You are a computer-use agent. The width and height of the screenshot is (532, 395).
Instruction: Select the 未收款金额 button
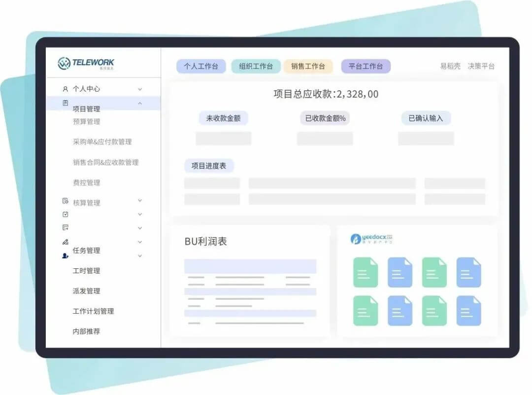(223, 118)
